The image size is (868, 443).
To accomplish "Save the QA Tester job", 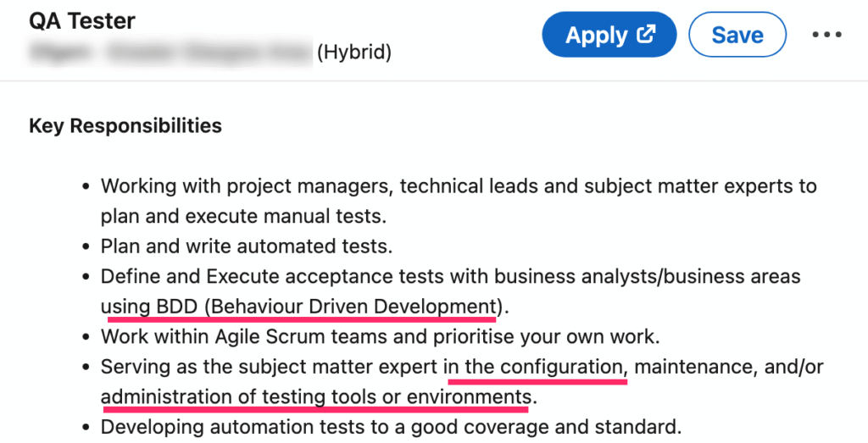I will pyautogui.click(x=737, y=35).
